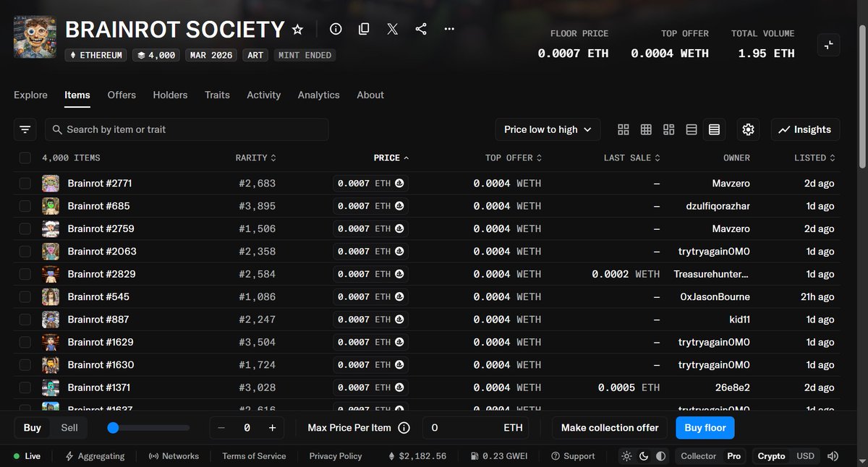Image resolution: width=868 pixels, height=467 pixels.
Task: Select the checkbox for Brainrot #2771
Action: click(x=25, y=183)
